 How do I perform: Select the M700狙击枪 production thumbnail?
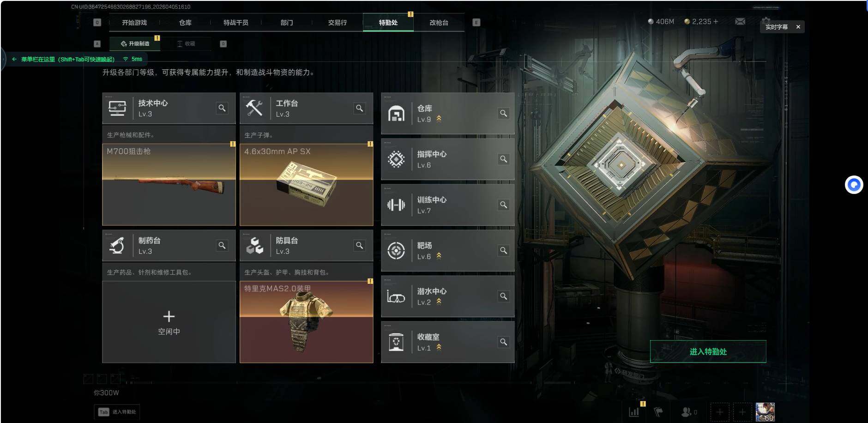coord(169,184)
